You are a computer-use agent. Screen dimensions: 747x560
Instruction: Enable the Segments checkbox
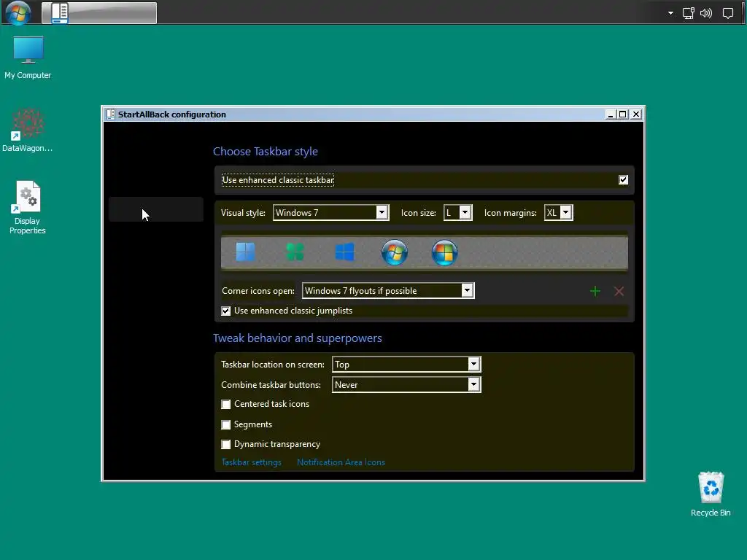coord(226,424)
